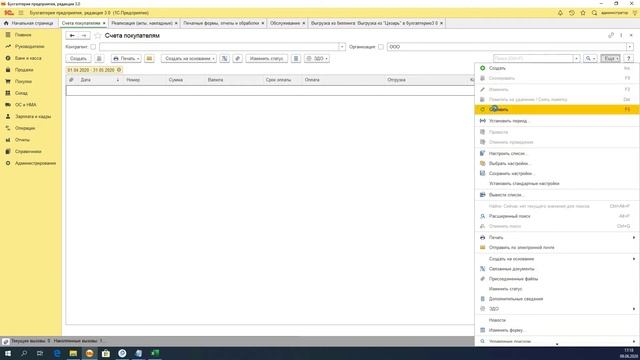
Task: Open notifications bell icon in header
Action: [x=560, y=13]
